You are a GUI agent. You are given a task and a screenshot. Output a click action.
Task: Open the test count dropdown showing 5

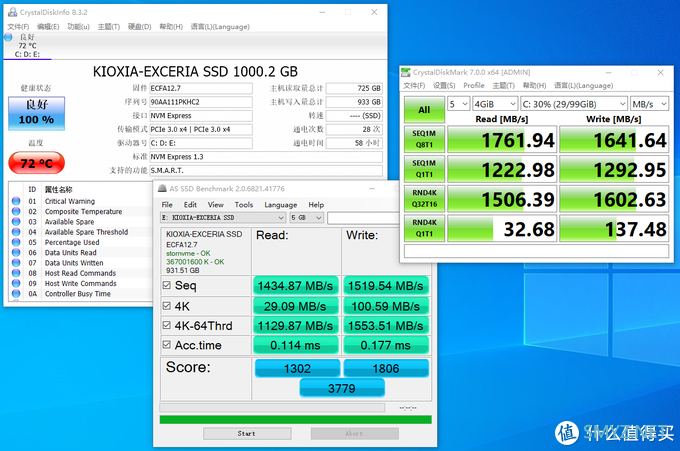458,104
